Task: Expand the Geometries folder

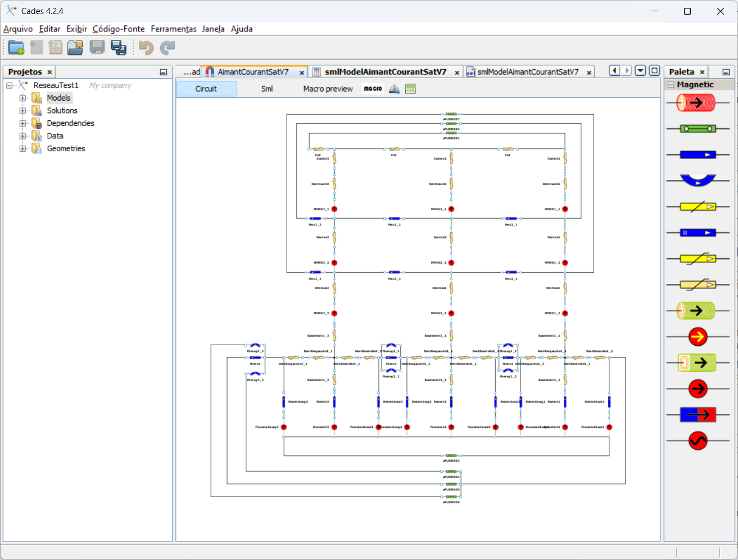Action: 22,148
